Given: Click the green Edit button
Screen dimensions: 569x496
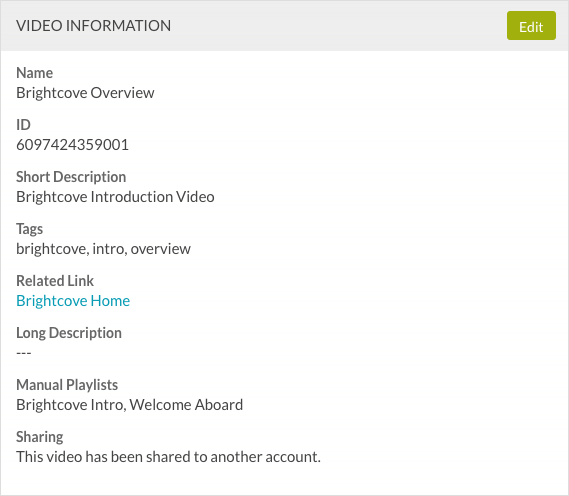Looking at the screenshot, I should coord(531,26).
